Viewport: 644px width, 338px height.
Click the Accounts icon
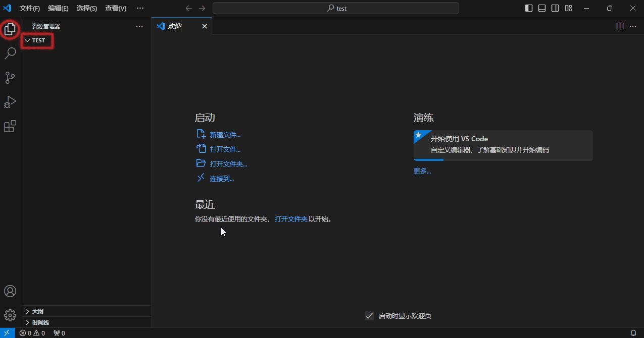[x=10, y=291]
